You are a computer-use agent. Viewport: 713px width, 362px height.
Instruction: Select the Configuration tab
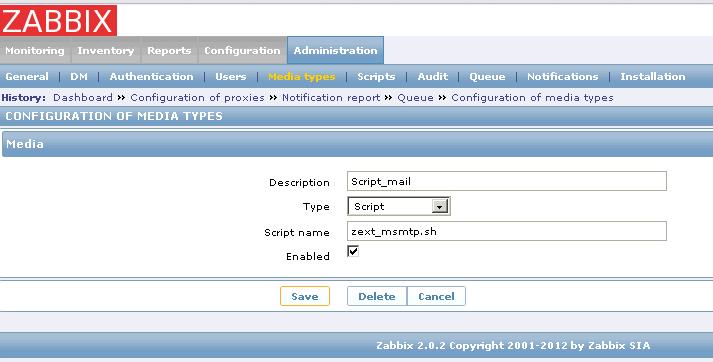pos(242,50)
